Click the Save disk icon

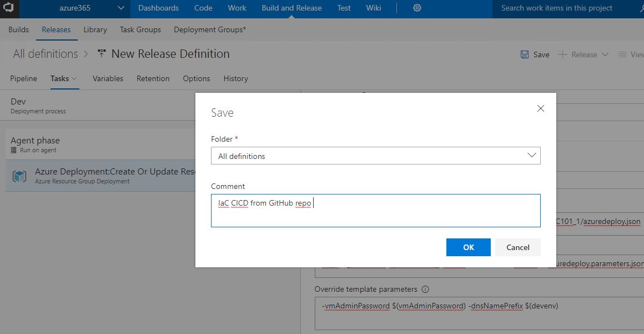pos(525,54)
